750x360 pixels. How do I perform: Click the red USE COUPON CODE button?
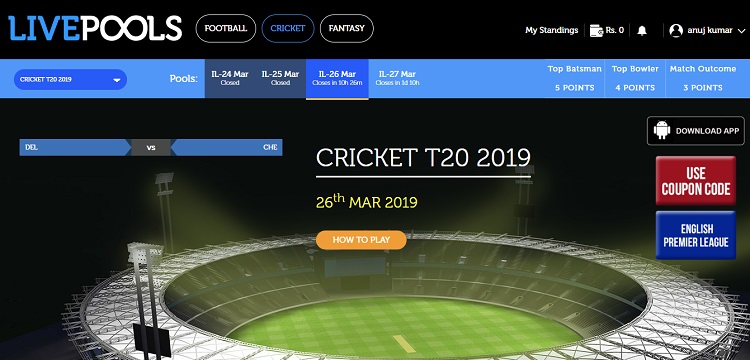695,181
